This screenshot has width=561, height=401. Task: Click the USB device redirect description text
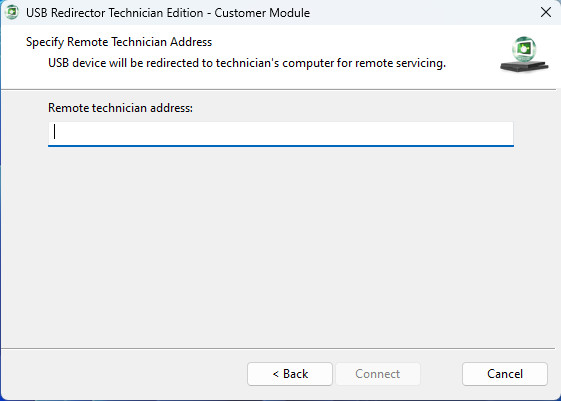(x=247, y=63)
